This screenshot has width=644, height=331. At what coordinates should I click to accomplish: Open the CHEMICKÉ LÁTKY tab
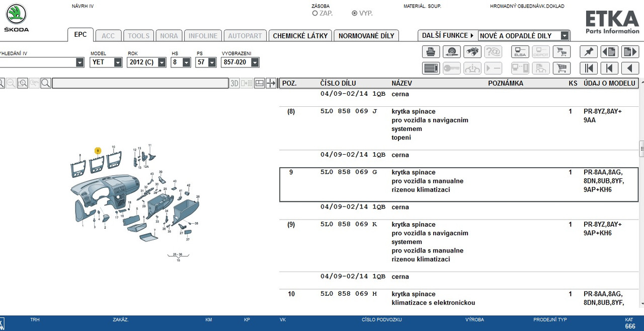pos(300,36)
